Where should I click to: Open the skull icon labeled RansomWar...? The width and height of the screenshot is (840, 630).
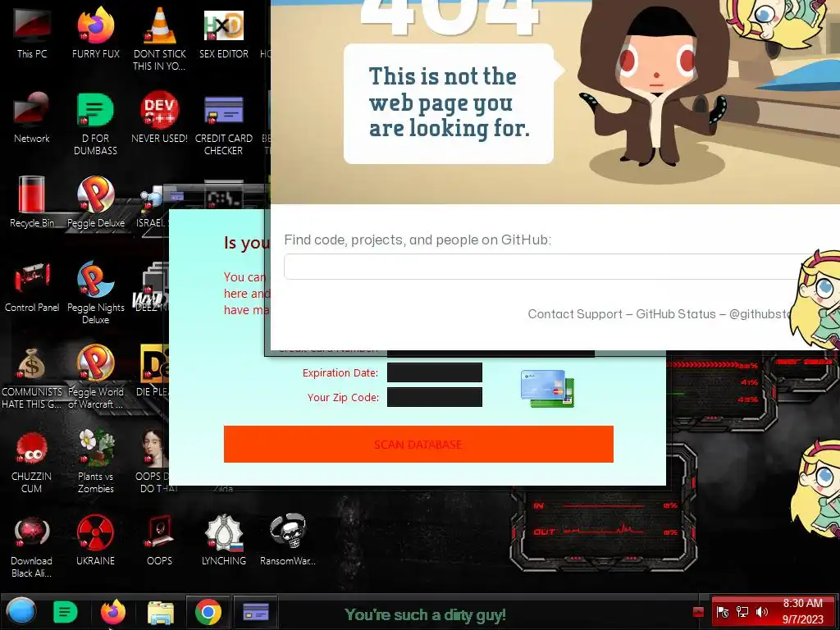coord(288,540)
